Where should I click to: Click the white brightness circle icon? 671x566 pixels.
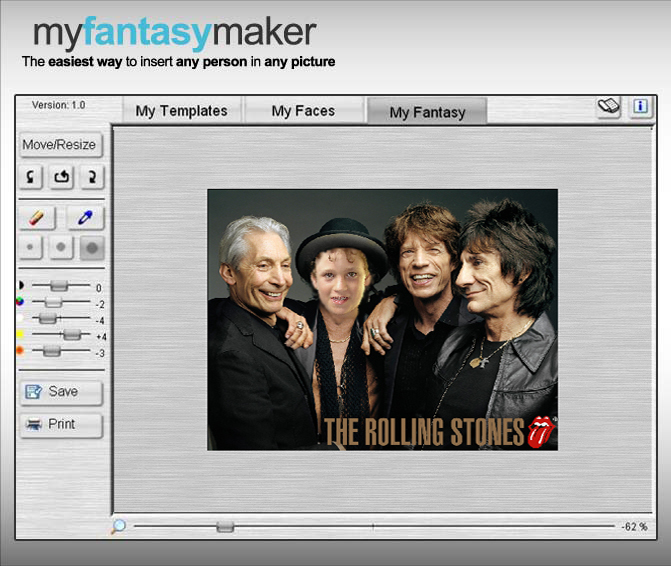[x=20, y=318]
